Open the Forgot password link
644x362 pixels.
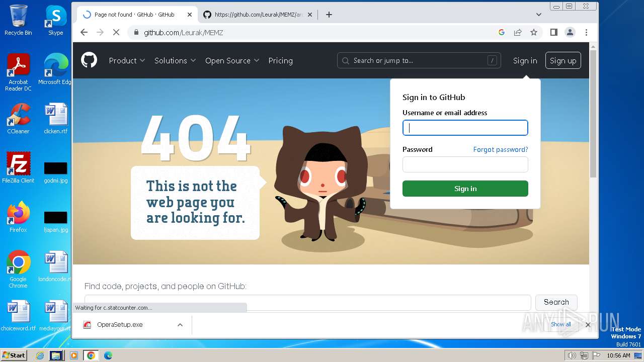(x=501, y=149)
